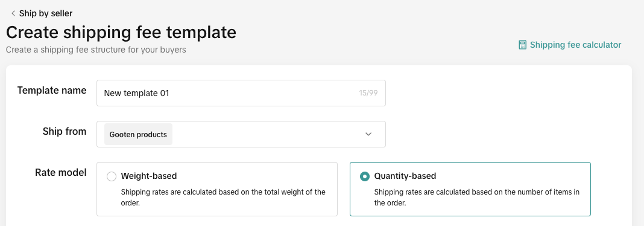The width and height of the screenshot is (644, 226).
Task: Open the Shipping fee calculator icon
Action: coord(522,45)
